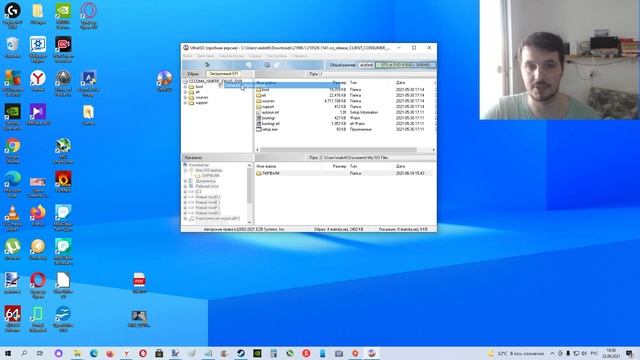Open the Действия menu
This screenshot has height=360, width=640.
pyautogui.click(x=205, y=56)
